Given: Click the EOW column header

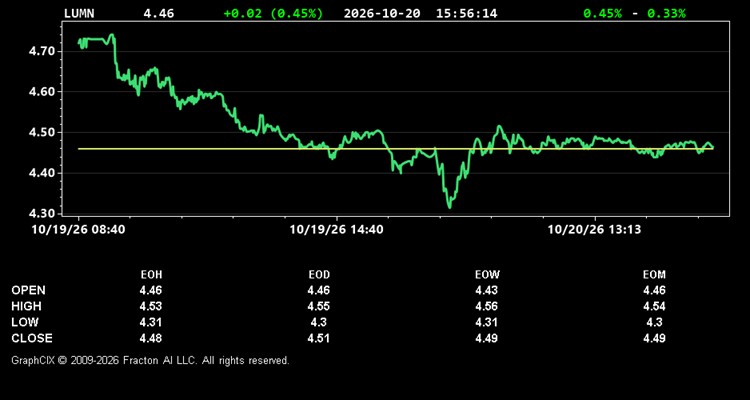Looking at the screenshot, I should click(x=487, y=275).
